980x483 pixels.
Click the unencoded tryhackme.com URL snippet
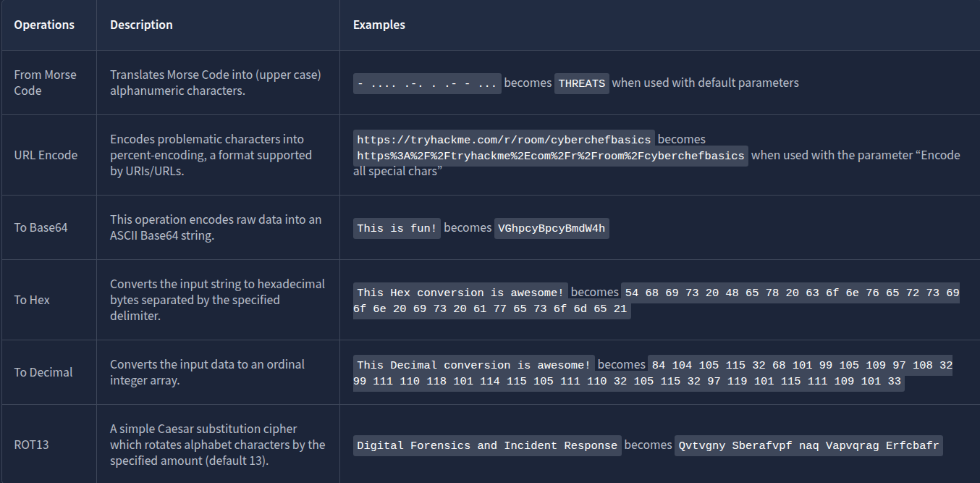click(x=504, y=139)
